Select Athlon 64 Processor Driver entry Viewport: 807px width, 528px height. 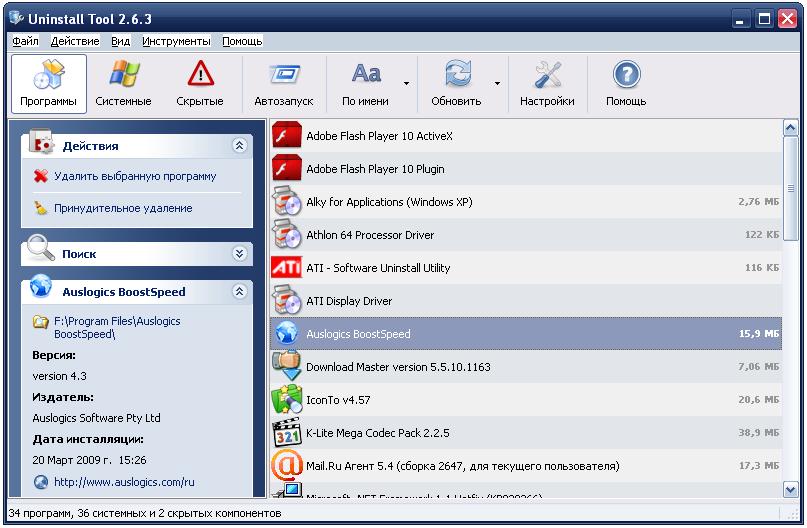pos(526,235)
